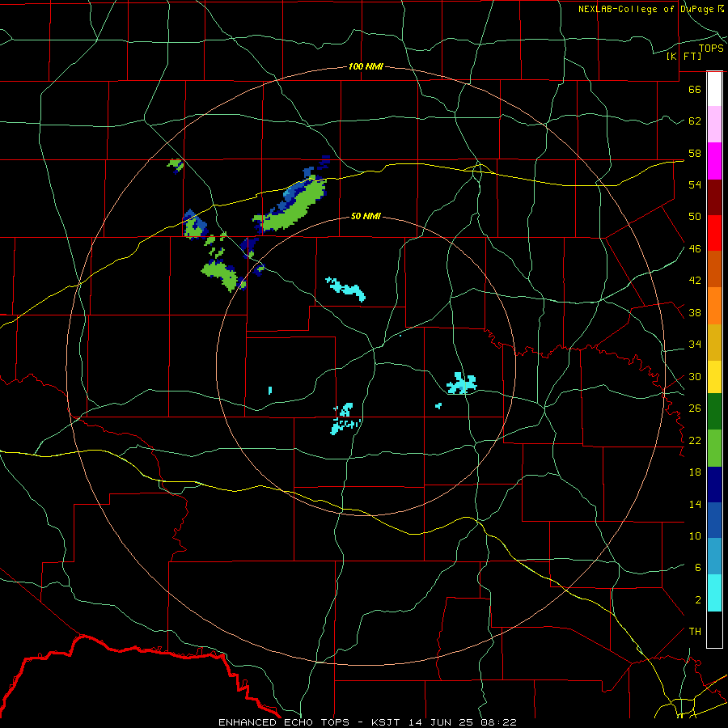Click the "TOPS" legend heading

711,49
